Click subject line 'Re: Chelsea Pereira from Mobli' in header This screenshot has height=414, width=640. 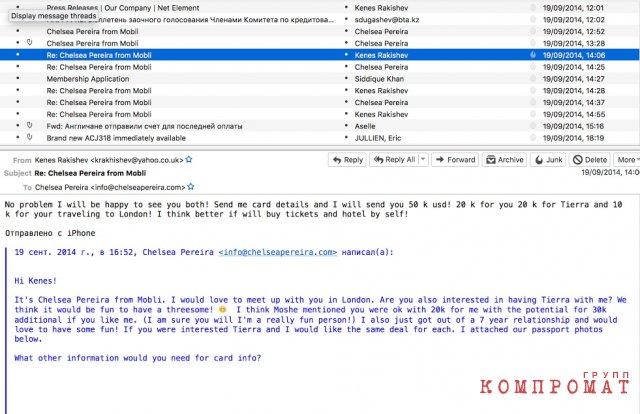point(90,173)
